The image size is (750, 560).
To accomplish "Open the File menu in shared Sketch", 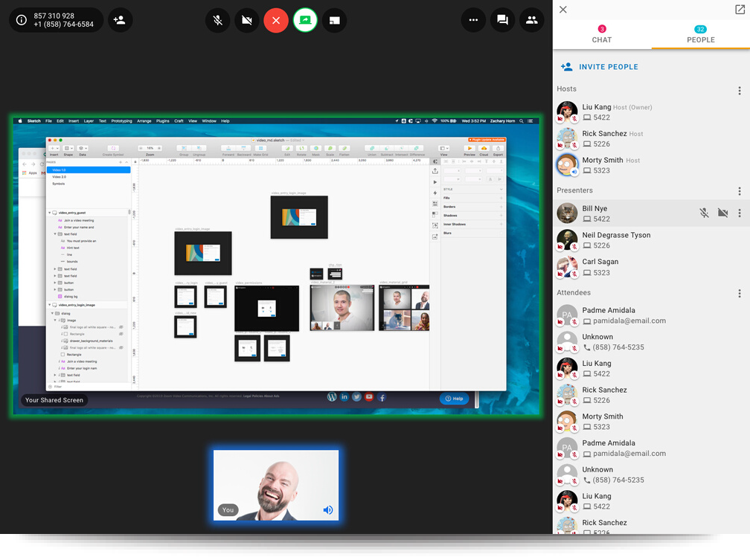I will [49, 121].
